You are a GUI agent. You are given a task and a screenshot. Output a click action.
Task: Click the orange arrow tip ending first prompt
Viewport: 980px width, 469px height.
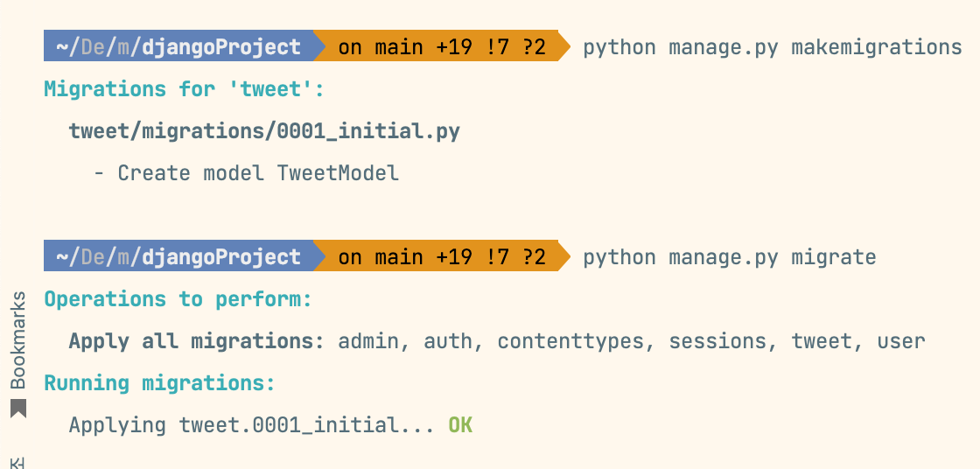(x=564, y=46)
